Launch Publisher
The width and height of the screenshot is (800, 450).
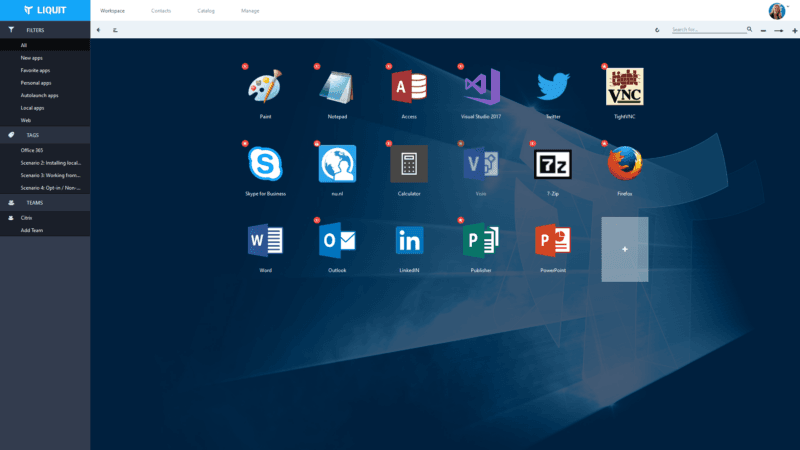(x=481, y=241)
